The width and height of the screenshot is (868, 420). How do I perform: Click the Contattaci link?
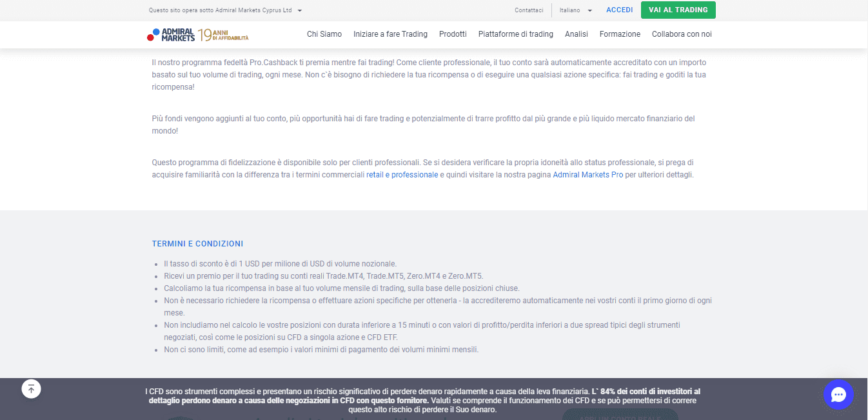(529, 10)
